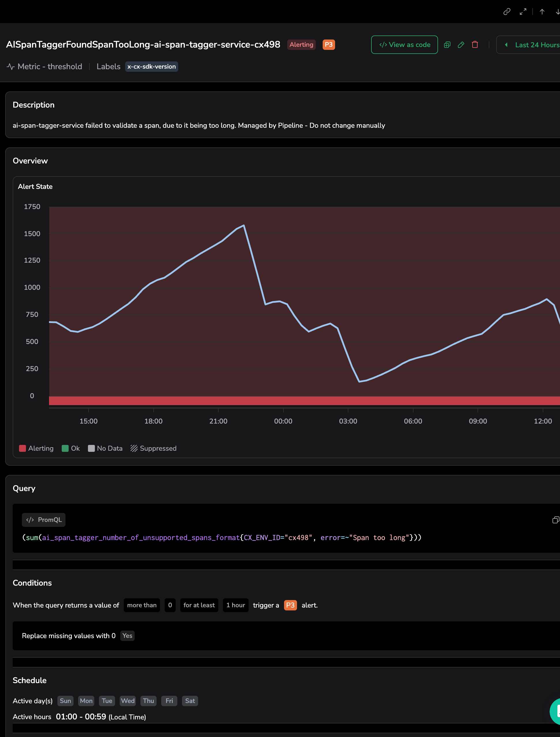Click the PromQL query type tag
560x737 pixels.
(44, 520)
